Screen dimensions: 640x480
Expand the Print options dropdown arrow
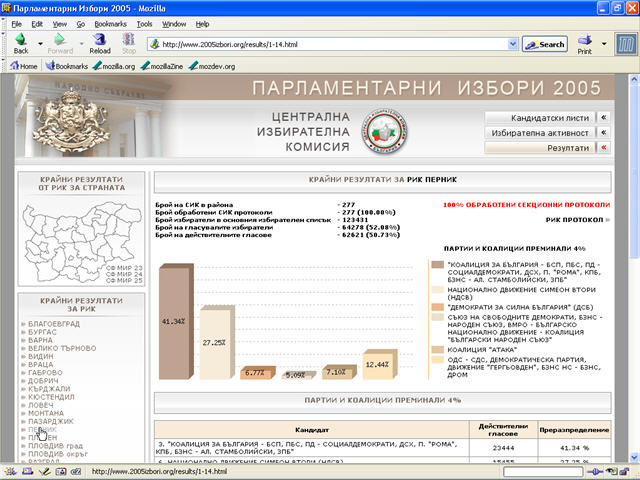[x=603, y=43]
